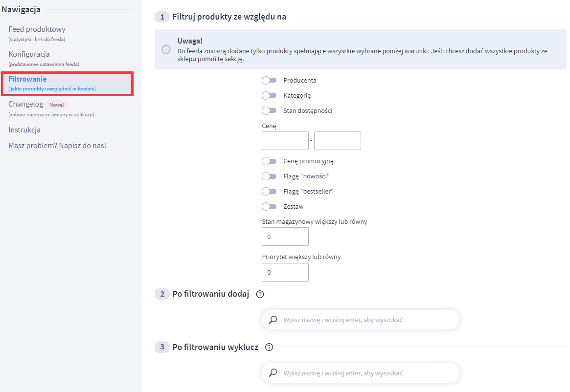Viewport: 570px width, 392px height.
Task: Open the help tooltip next to 'Po filtrowaniu wyklucz'
Action: pos(269,347)
